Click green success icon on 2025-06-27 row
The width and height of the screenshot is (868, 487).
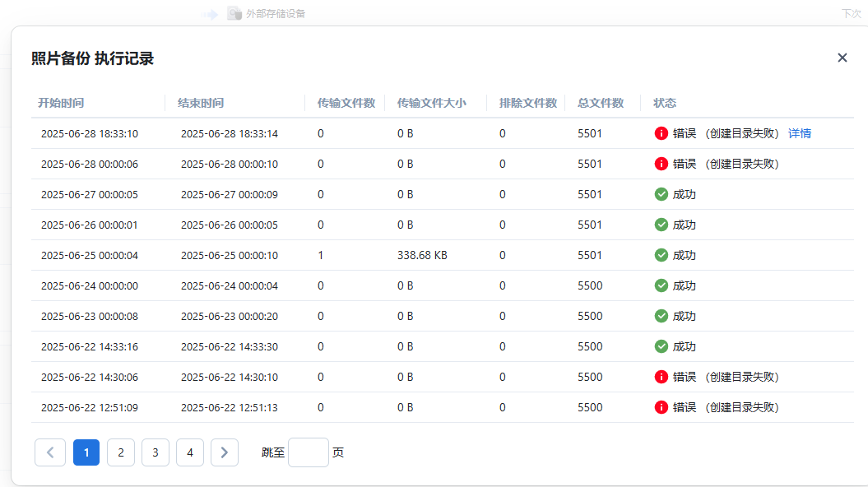tap(661, 194)
